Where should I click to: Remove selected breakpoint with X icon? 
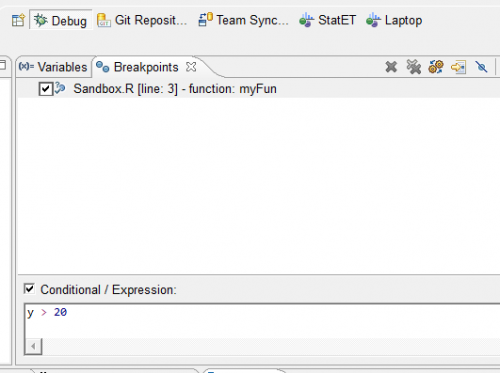(391, 67)
